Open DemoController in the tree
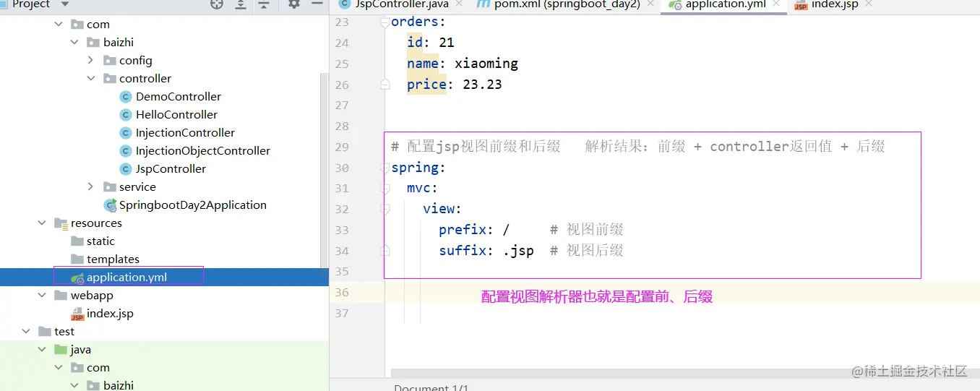This screenshot has height=391, width=980. (179, 97)
